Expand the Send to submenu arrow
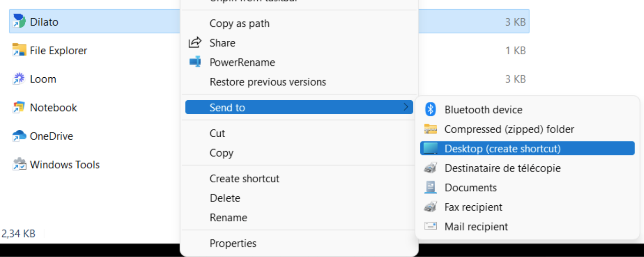 (407, 107)
